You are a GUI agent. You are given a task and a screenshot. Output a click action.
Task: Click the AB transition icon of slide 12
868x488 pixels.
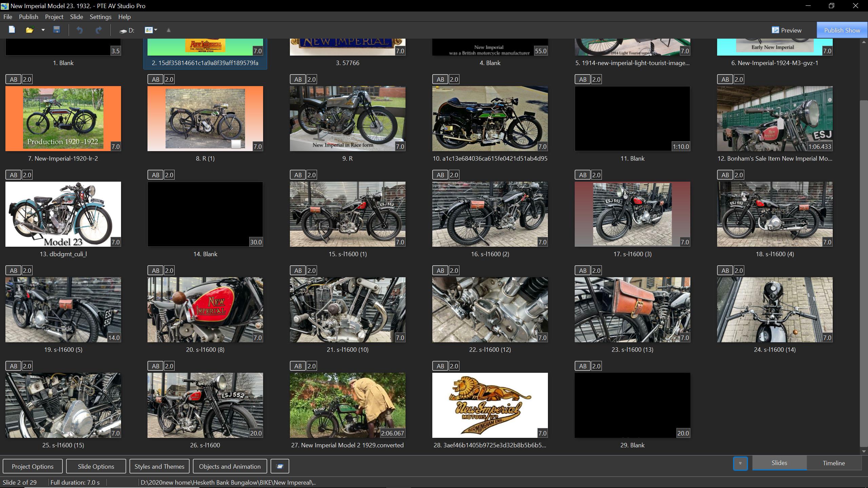pyautogui.click(x=725, y=80)
